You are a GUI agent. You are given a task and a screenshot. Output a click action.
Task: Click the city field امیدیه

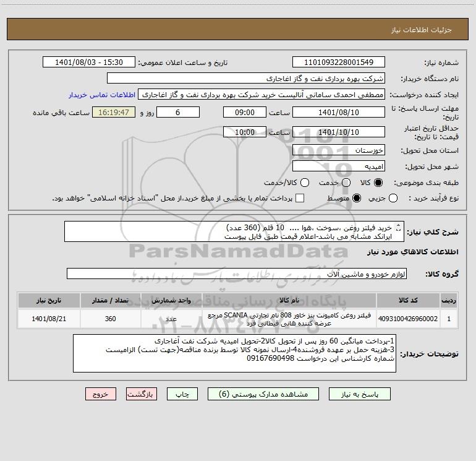(339, 166)
